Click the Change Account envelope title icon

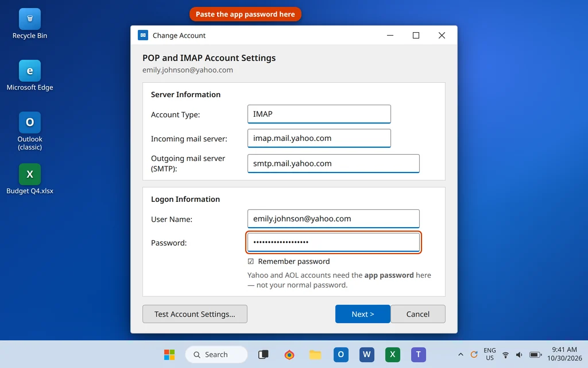tap(143, 35)
